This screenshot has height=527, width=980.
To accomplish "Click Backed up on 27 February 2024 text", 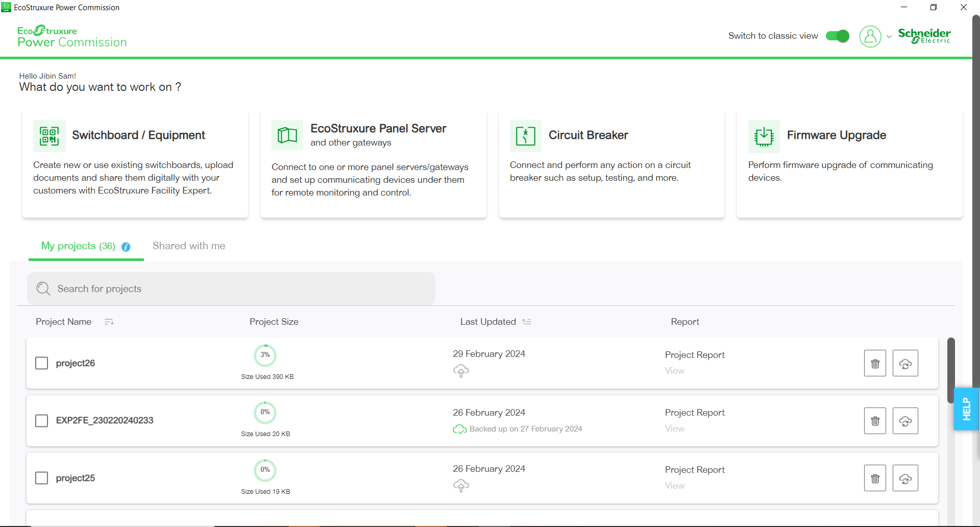I will (526, 429).
